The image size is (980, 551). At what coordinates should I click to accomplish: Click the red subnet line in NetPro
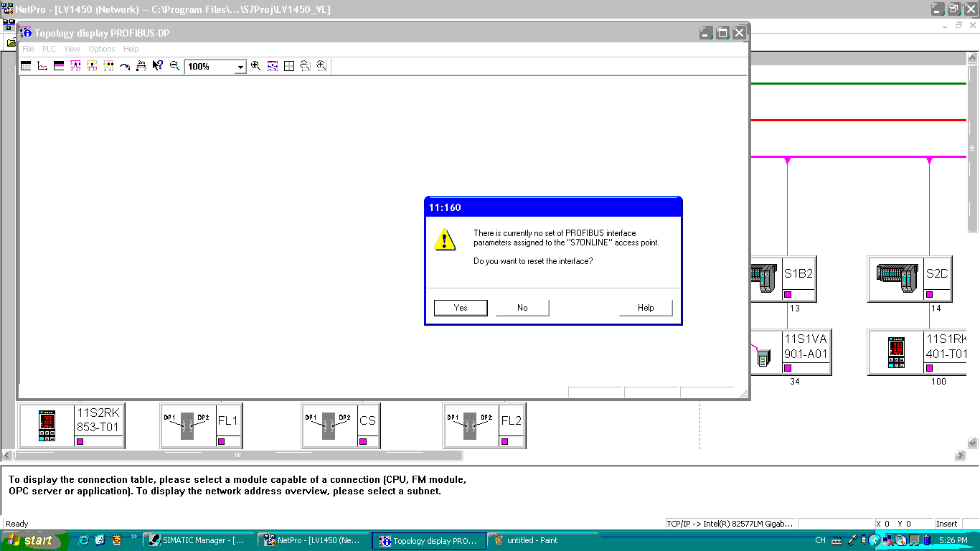pos(859,120)
